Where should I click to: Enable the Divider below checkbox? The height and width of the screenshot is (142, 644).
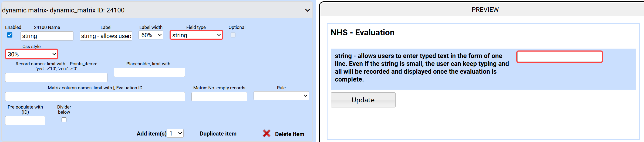(x=64, y=120)
